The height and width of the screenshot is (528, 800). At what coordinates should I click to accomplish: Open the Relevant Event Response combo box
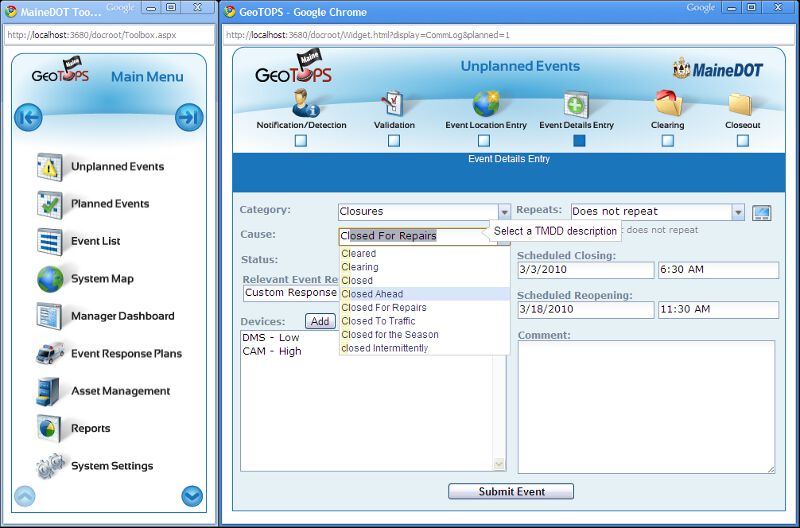[291, 293]
